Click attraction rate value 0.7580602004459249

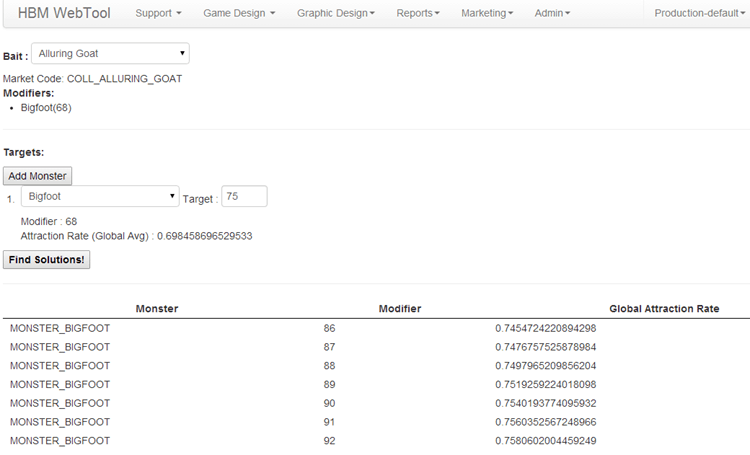(x=545, y=440)
